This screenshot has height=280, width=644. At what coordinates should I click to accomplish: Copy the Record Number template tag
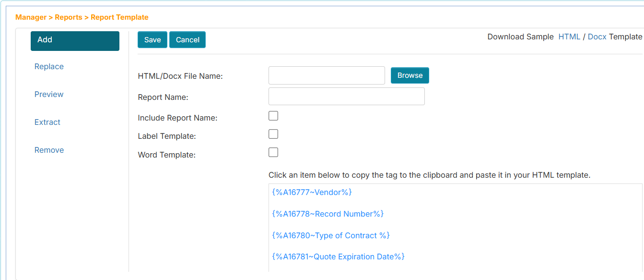tap(328, 213)
